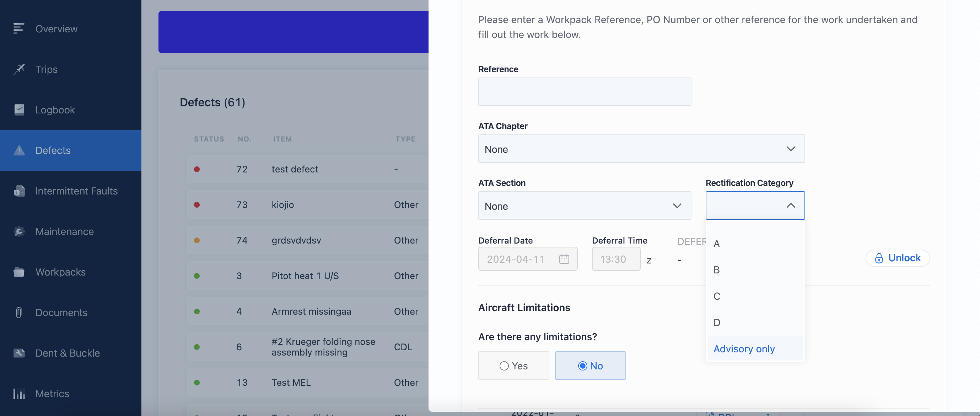Choose category B from the list
980x416 pixels.
tap(755, 270)
